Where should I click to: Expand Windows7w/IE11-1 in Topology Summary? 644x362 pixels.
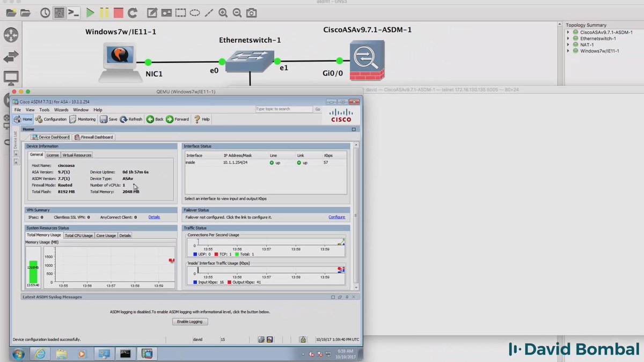tap(568, 51)
